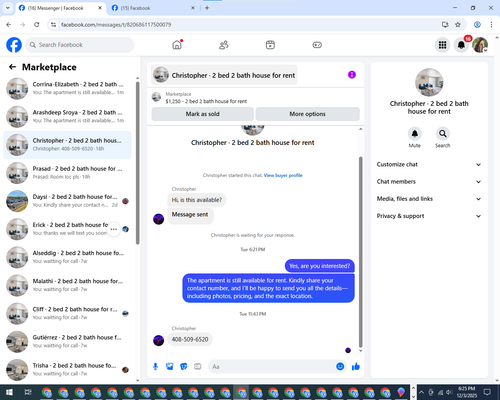500x400 pixels.
Task: Open the Marketplace $1,250 listing link
Action: tap(206, 101)
